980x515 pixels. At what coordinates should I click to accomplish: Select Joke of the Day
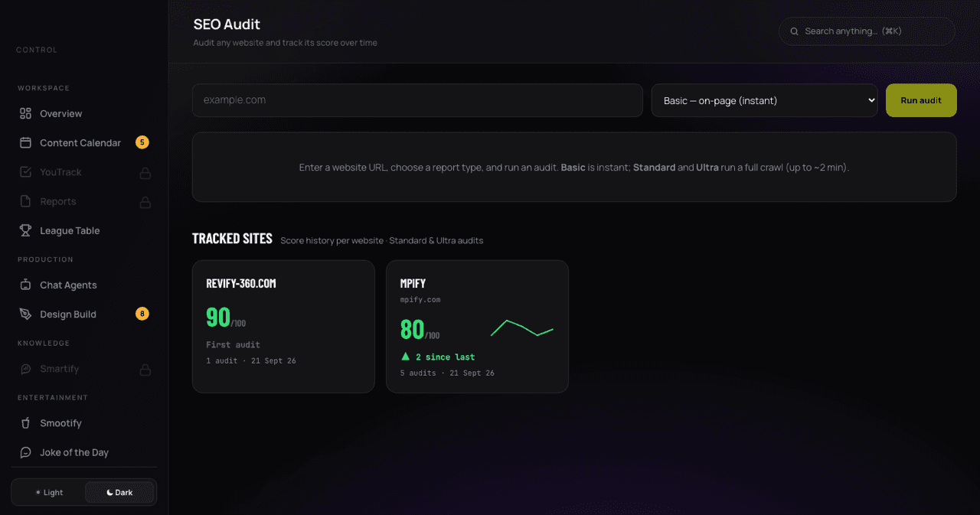coord(84,452)
